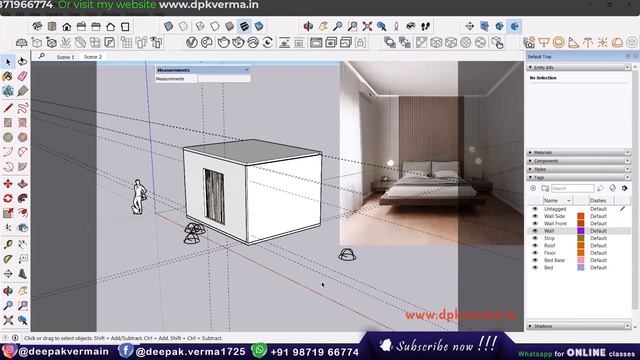Image resolution: width=640 pixels, height=360 pixels.
Task: Open the Pan tool in top toolbar
Action: point(323,27)
